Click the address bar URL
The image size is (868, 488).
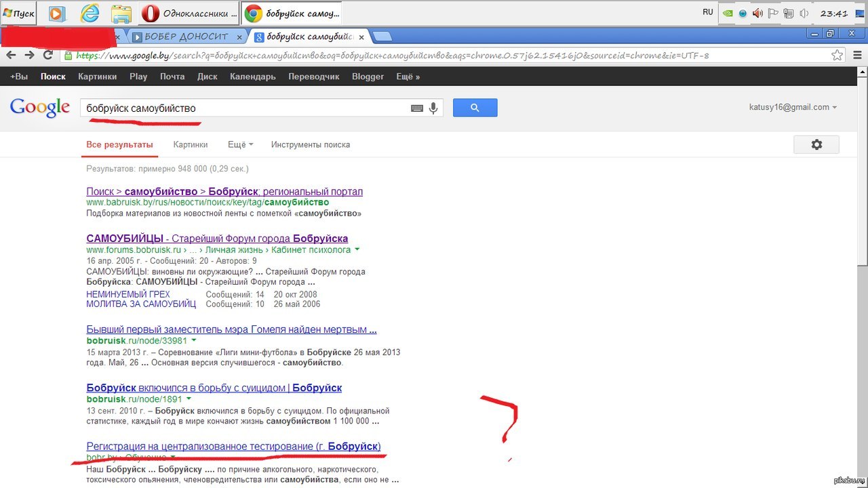tap(392, 56)
